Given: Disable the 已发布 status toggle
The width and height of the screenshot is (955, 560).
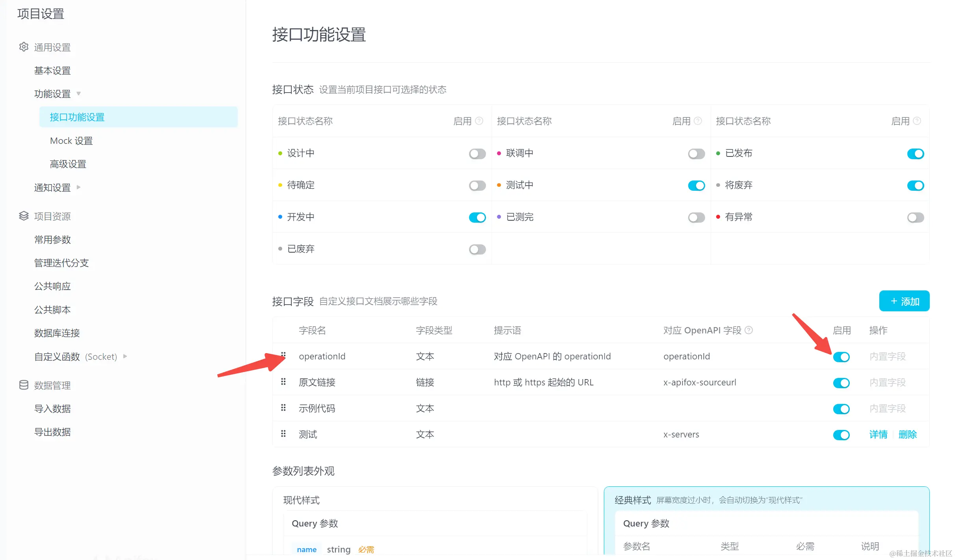Looking at the screenshot, I should click(x=915, y=154).
